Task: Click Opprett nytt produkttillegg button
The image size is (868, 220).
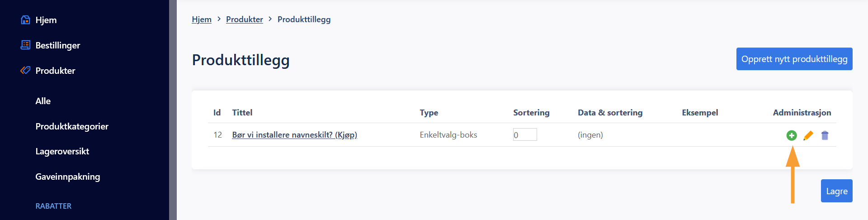Action: click(x=794, y=59)
